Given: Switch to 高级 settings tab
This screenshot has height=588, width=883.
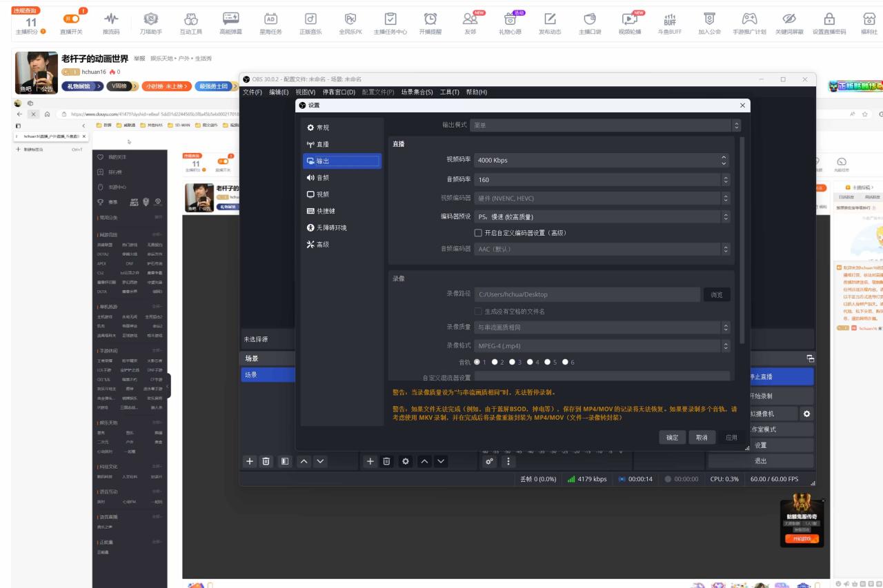Looking at the screenshot, I should pos(342,244).
